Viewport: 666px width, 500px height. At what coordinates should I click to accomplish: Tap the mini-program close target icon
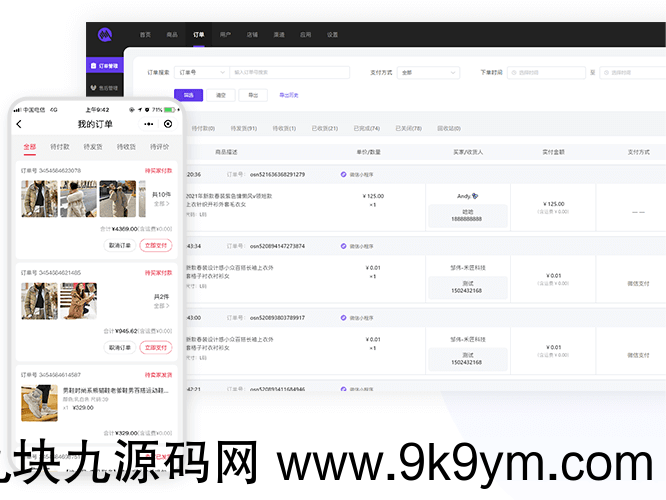(x=168, y=124)
